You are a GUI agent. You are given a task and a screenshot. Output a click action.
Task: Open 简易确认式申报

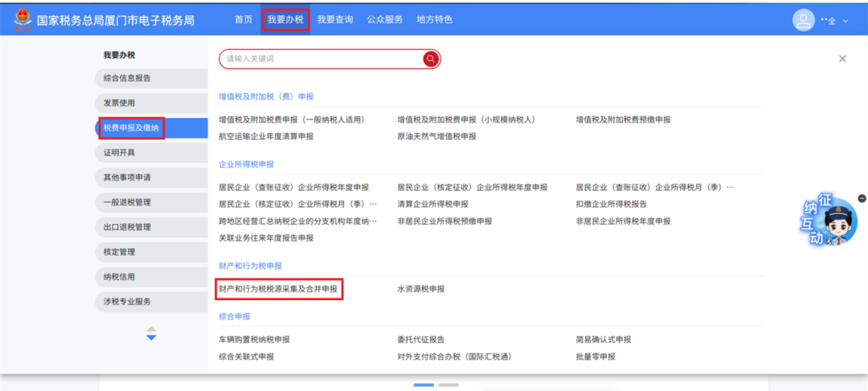(604, 340)
